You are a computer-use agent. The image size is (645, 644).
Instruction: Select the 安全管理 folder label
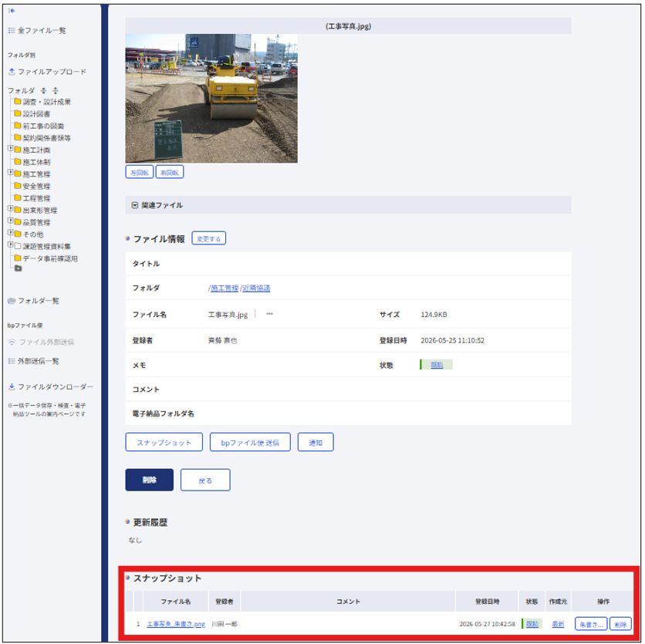click(x=36, y=187)
